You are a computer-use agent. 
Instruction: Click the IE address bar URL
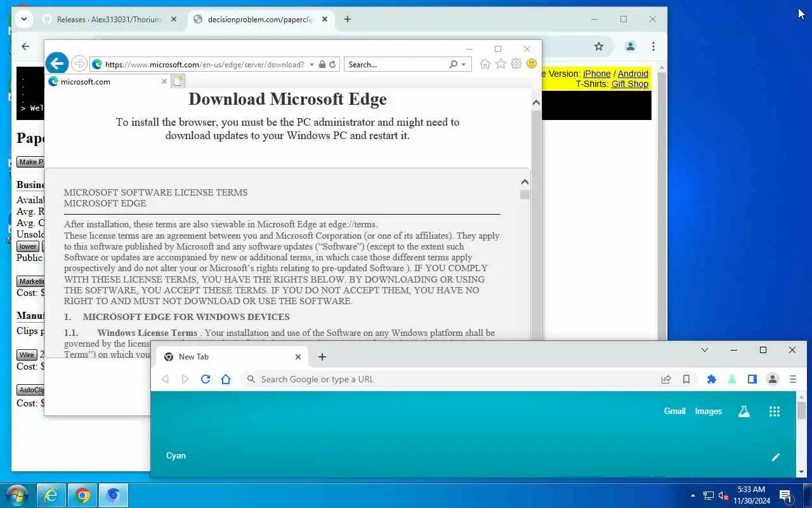[204, 64]
